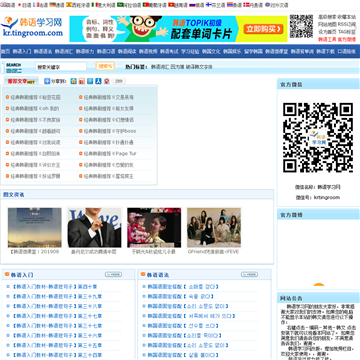The height and width of the screenshot is (360, 360).
Task: Click the 立即购买 button on the banner
Action: [263, 29]
